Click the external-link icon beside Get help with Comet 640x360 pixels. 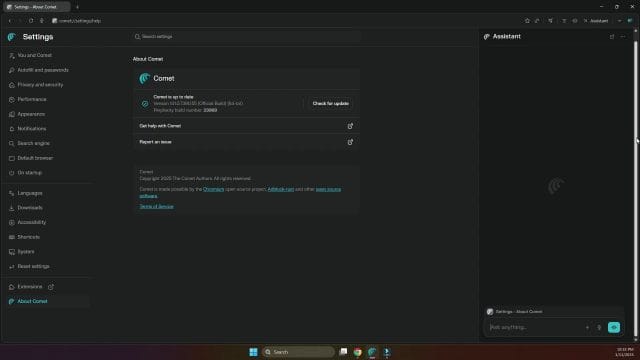coord(350,126)
